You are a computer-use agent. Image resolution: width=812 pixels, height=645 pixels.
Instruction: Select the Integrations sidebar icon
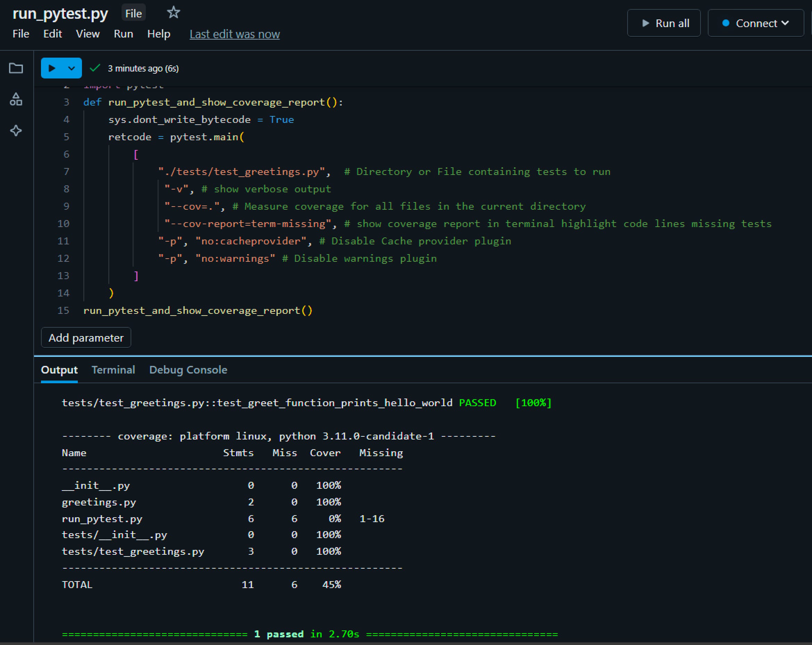pyautogui.click(x=16, y=99)
